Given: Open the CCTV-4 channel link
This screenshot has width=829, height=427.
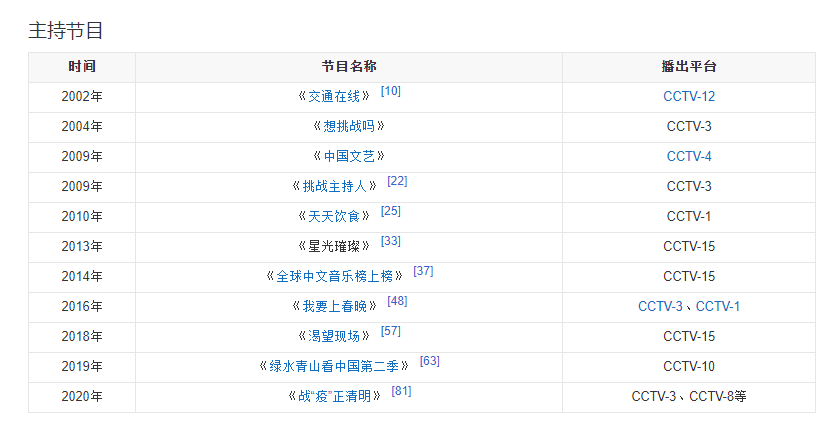Looking at the screenshot, I should tap(689, 156).
